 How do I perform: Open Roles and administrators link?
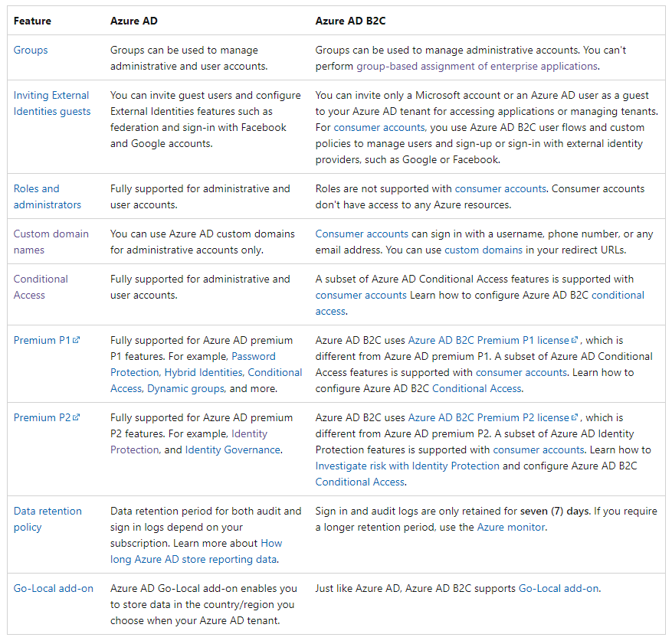48,197
